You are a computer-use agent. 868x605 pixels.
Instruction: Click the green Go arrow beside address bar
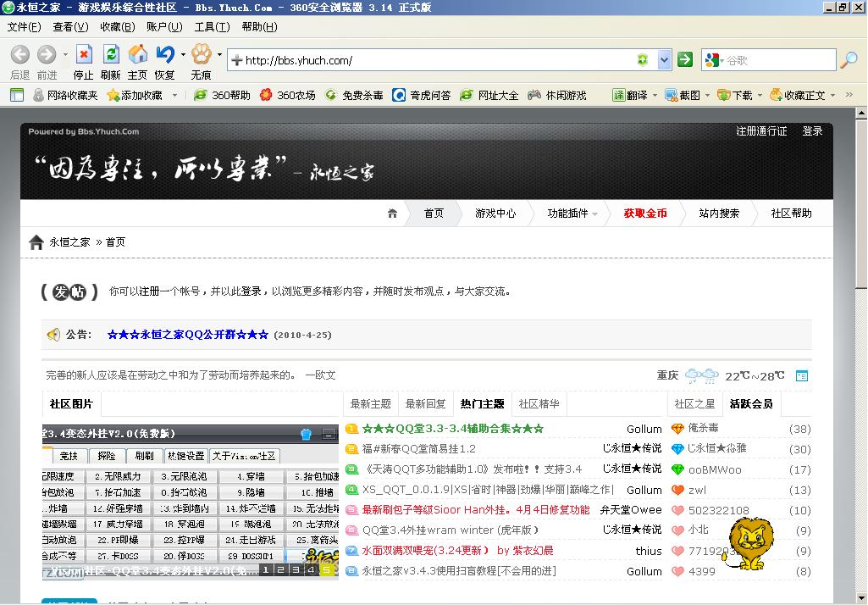tap(685, 59)
